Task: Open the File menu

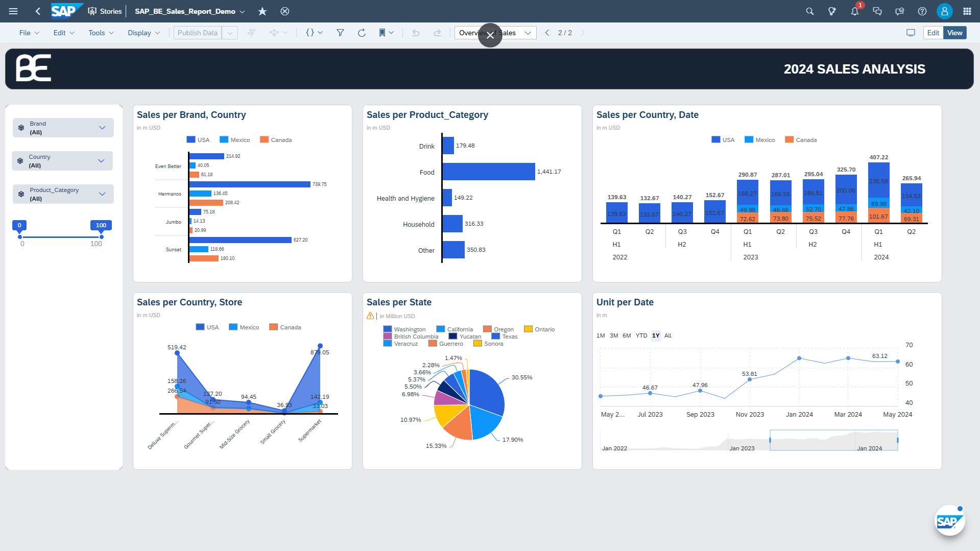Action: coord(29,33)
